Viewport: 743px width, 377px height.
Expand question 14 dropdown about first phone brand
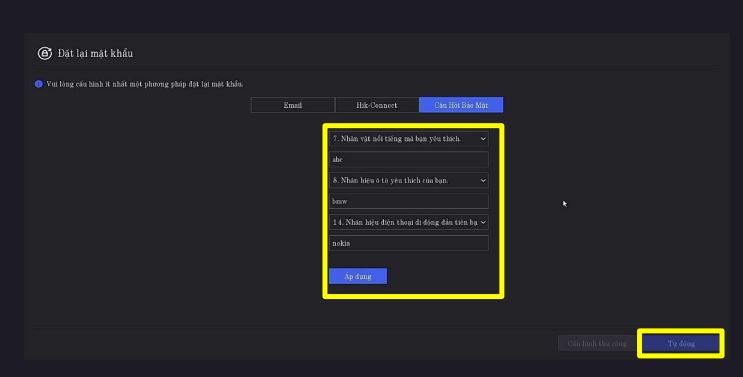click(x=409, y=222)
